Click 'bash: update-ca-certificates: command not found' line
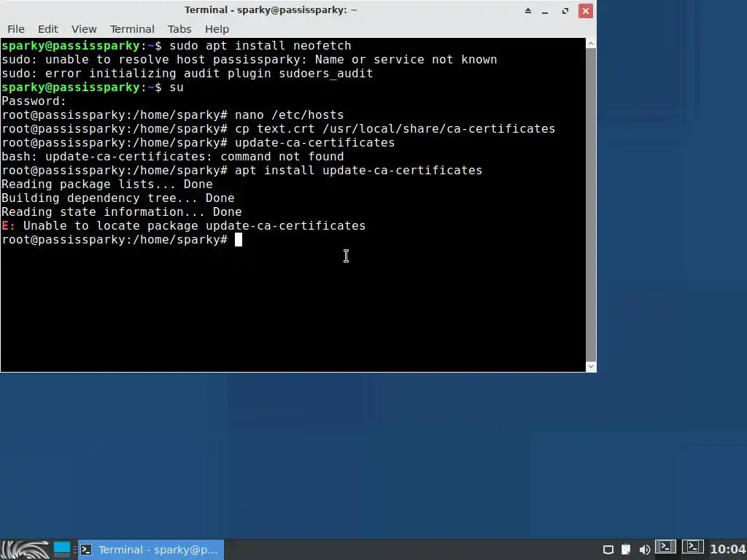 pos(172,156)
